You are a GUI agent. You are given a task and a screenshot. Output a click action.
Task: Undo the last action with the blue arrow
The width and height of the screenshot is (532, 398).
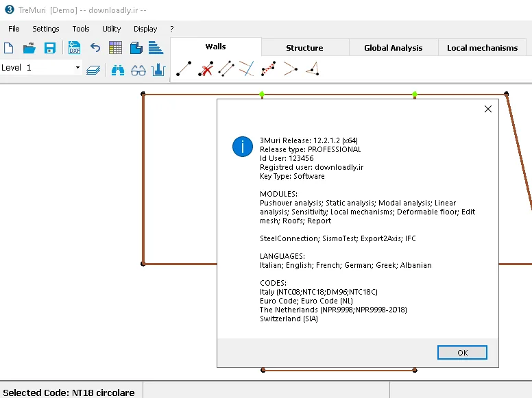(95, 48)
